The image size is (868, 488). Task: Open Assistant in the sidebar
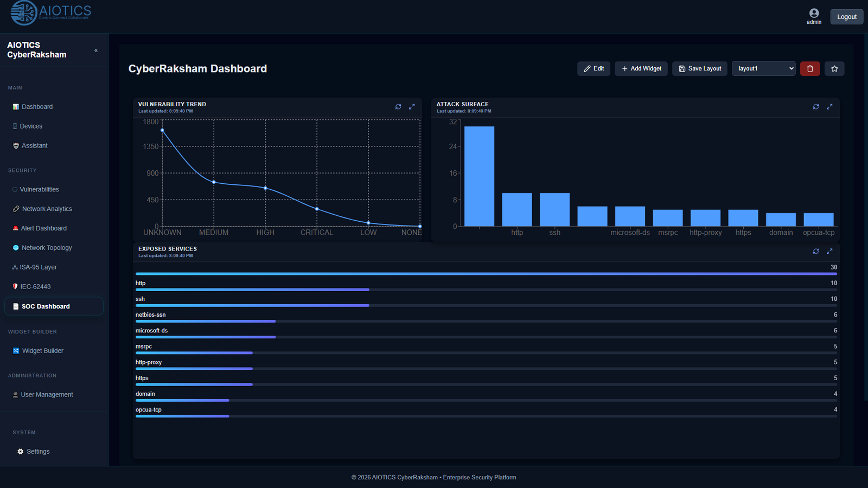point(54,146)
